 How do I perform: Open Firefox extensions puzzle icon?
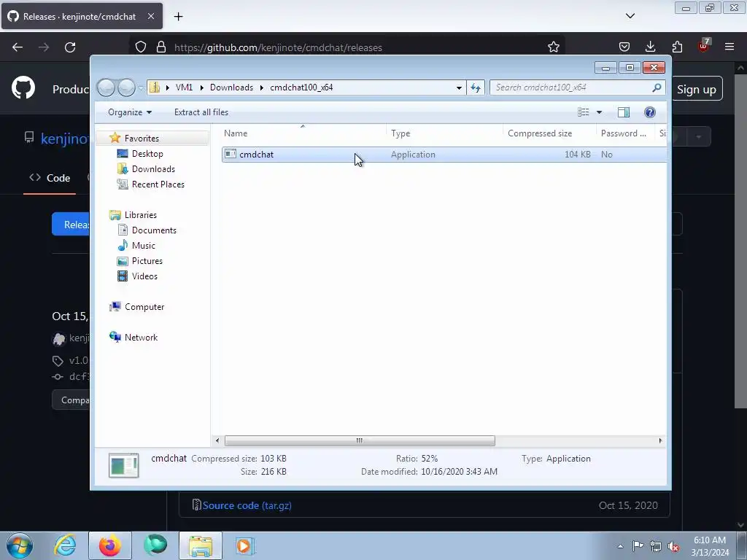point(677,47)
